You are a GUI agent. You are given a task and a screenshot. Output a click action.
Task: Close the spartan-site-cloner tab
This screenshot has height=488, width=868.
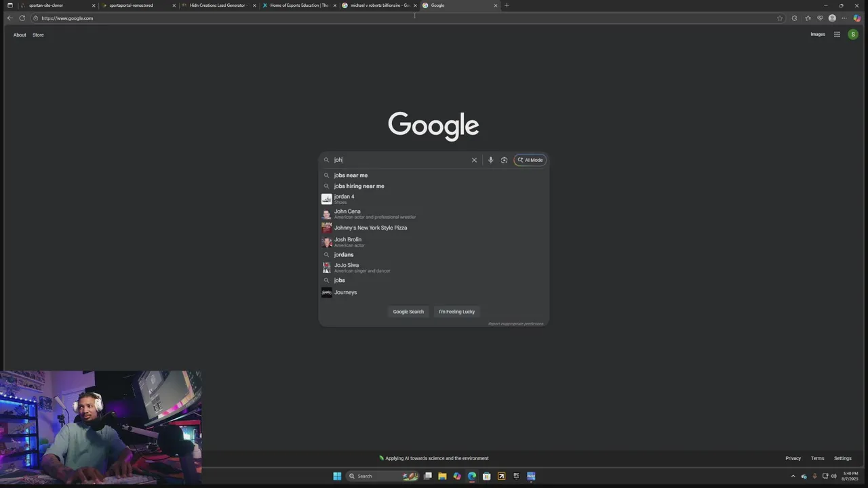[94, 5]
